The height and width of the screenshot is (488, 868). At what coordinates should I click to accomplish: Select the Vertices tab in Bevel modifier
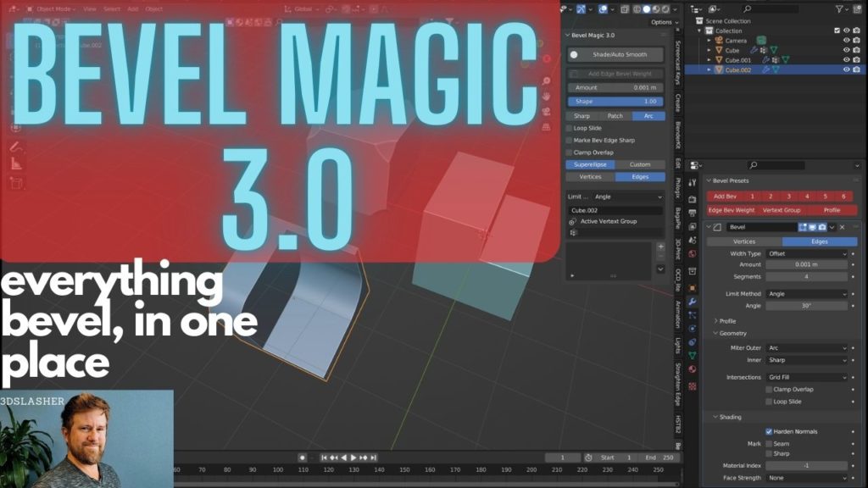(743, 241)
